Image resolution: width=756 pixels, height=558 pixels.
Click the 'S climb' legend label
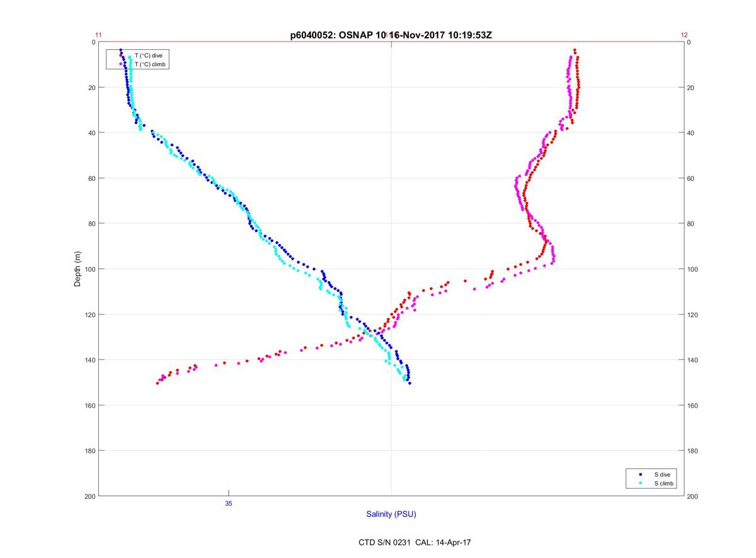click(x=663, y=483)
